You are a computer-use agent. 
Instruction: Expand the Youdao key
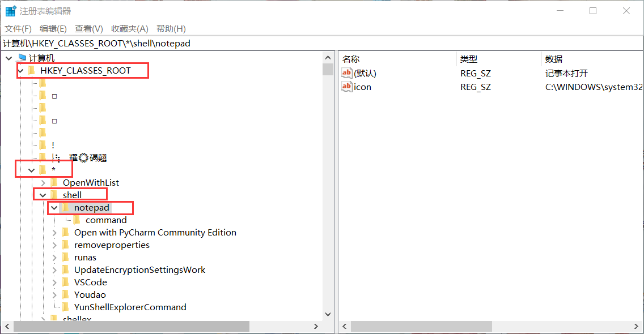tap(54, 295)
